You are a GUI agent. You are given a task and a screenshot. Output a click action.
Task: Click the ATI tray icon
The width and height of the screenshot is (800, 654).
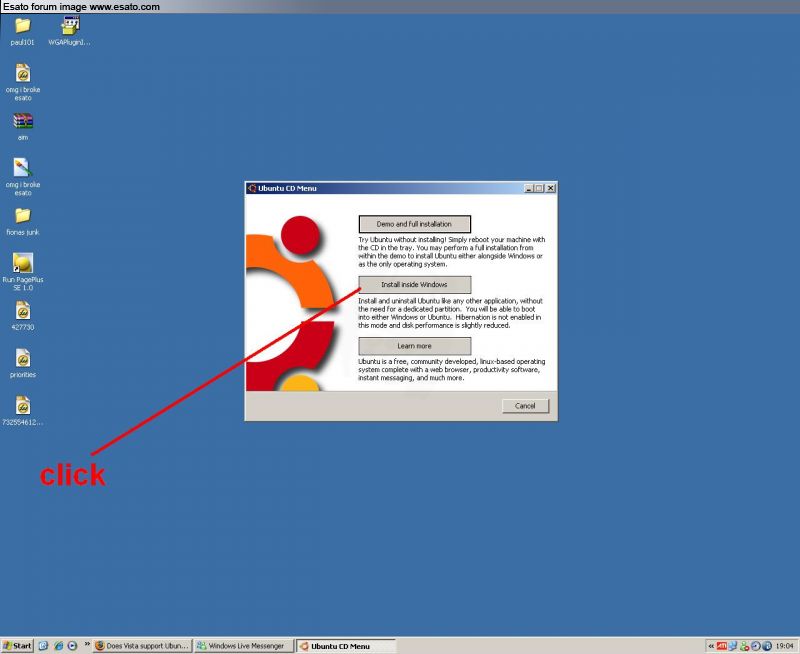click(x=721, y=646)
